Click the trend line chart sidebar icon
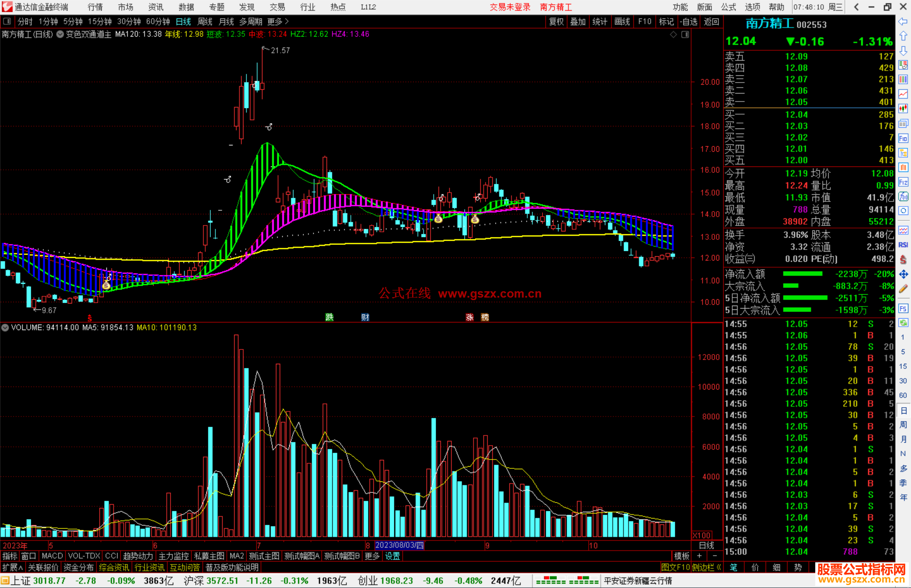The height and width of the screenshot is (588, 911). click(903, 94)
